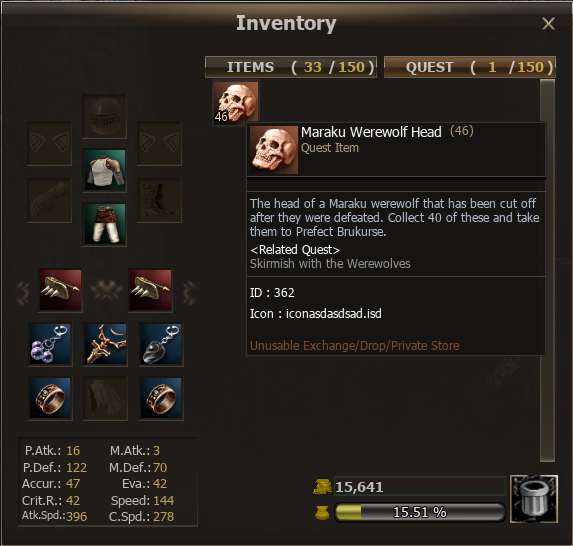The height and width of the screenshot is (546, 573).
Task: Select the purple bead earring slot
Action: (x=50, y=344)
